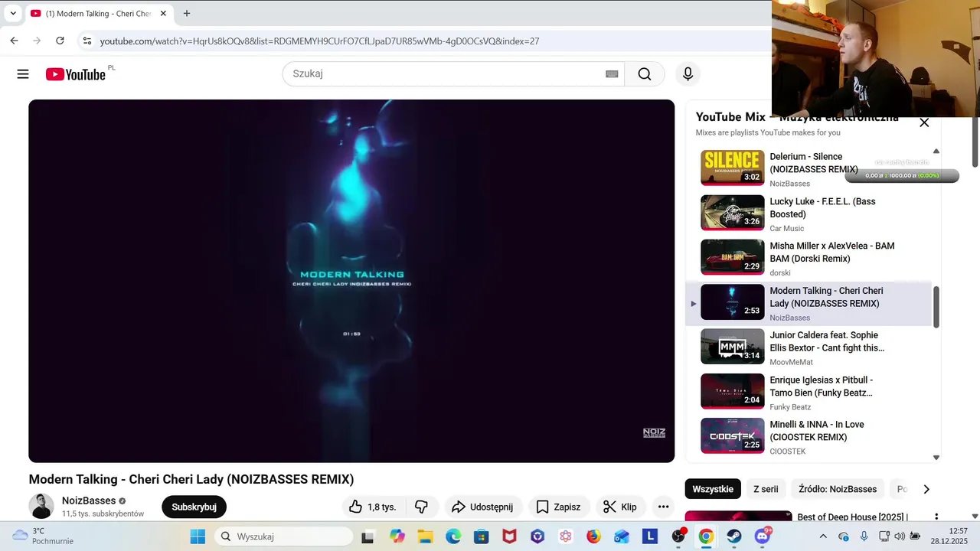
Task: Open Firefox from the taskbar
Action: (593, 536)
